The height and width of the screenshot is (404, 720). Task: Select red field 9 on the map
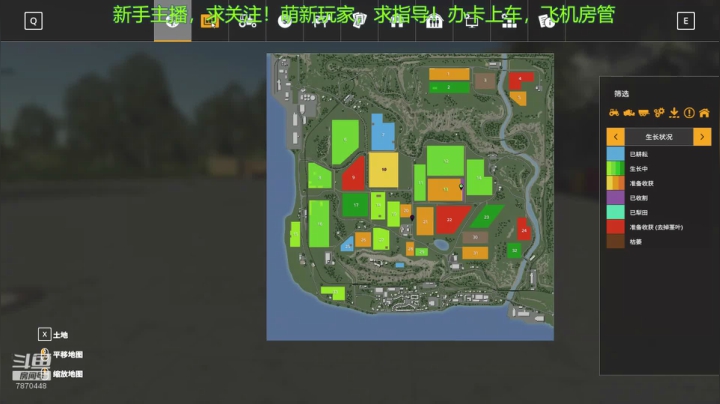tap(354, 176)
